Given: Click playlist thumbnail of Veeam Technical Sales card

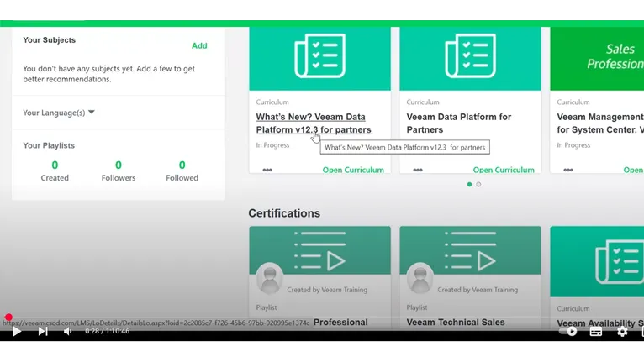Looking at the screenshot, I should click(x=470, y=250).
